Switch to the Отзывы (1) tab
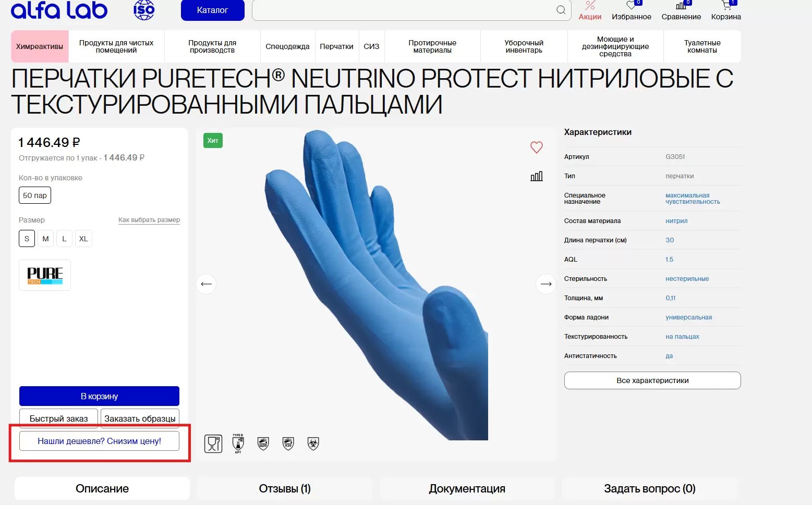 click(x=284, y=488)
